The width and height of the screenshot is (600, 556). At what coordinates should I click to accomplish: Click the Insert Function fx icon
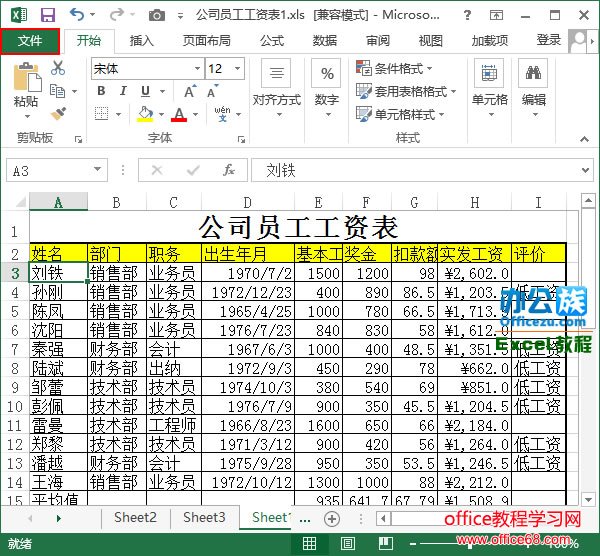coord(229,170)
